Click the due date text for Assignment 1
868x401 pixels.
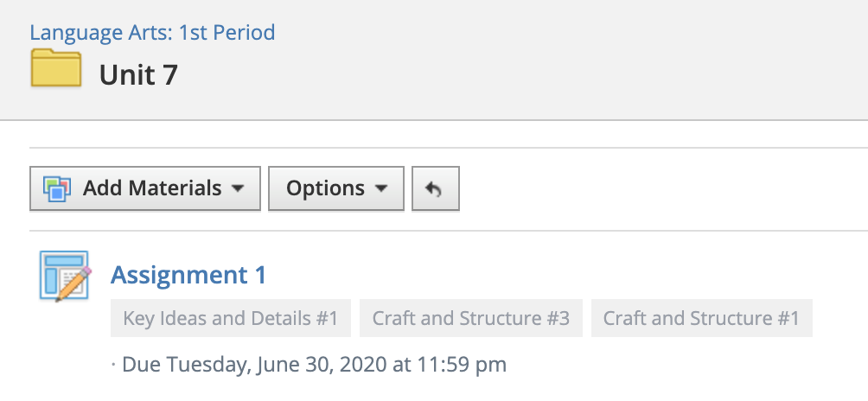[314, 364]
